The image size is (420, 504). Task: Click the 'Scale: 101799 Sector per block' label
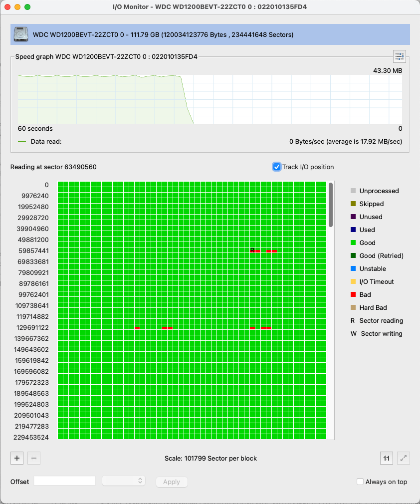[210, 459]
